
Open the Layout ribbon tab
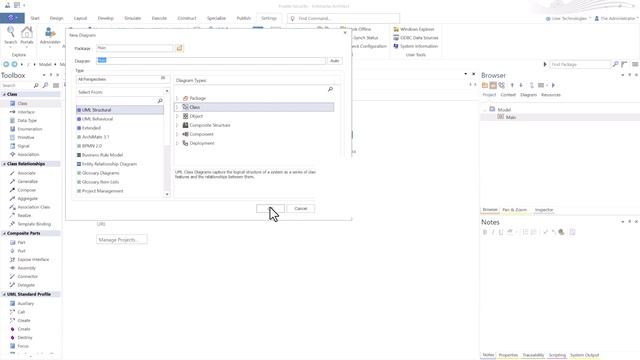coord(80,18)
